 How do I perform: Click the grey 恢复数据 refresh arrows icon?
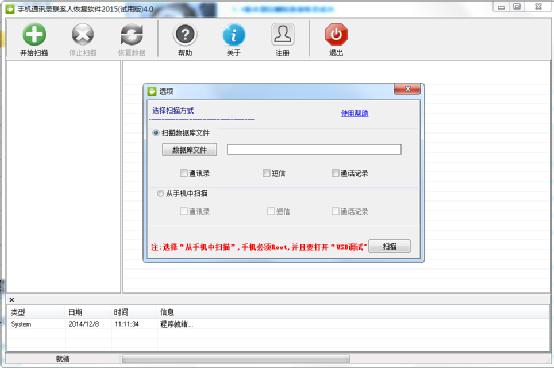tap(131, 35)
